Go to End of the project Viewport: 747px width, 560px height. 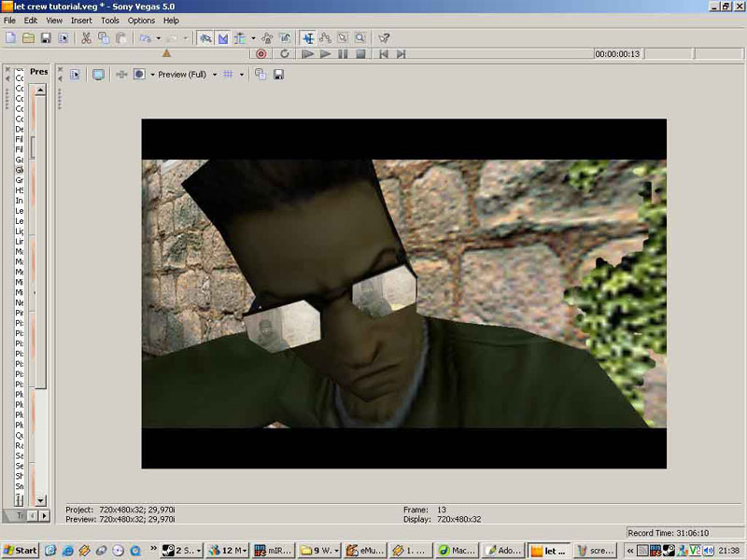click(x=402, y=54)
